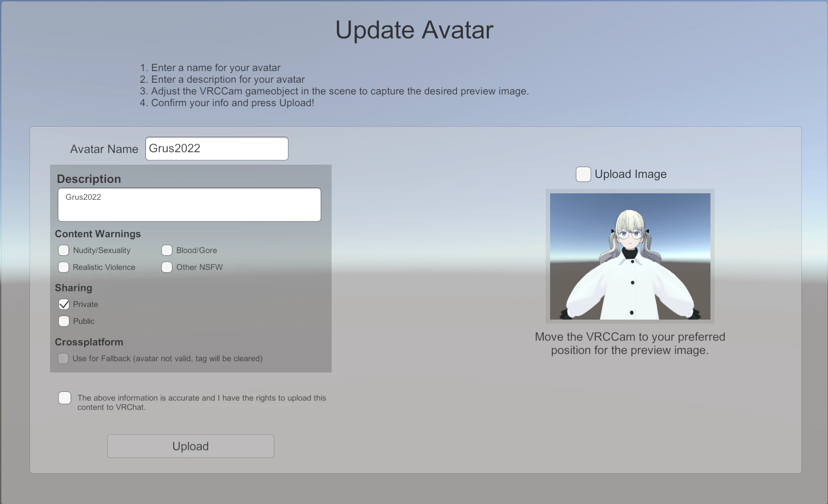828x504 pixels.
Task: Click the avatar preview image
Action: (630, 256)
